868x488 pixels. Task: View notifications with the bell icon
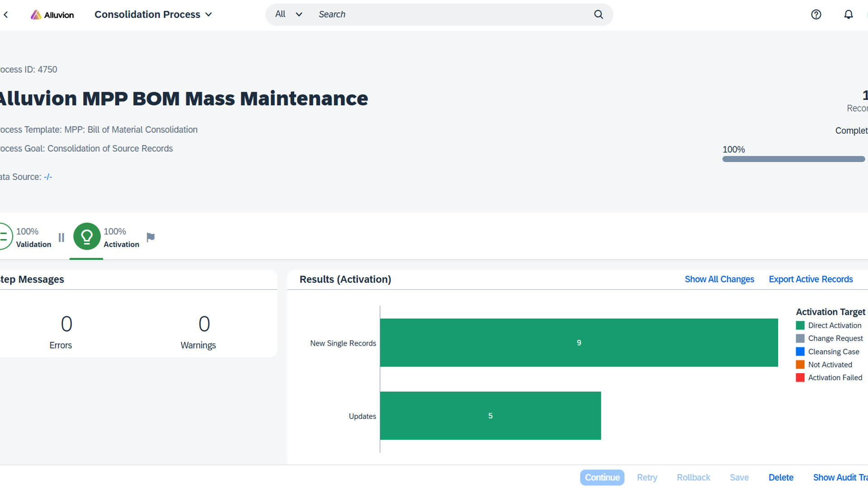849,14
